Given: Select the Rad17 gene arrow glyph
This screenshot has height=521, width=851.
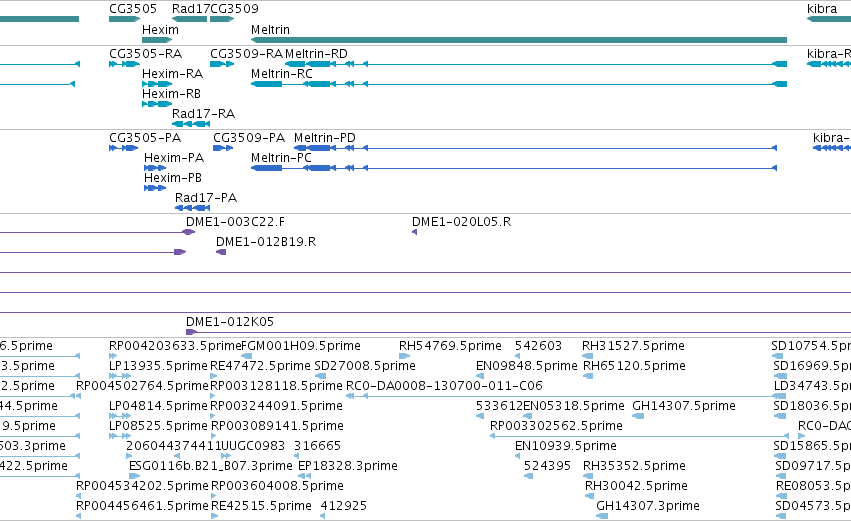Looking at the screenshot, I should coord(189,19).
